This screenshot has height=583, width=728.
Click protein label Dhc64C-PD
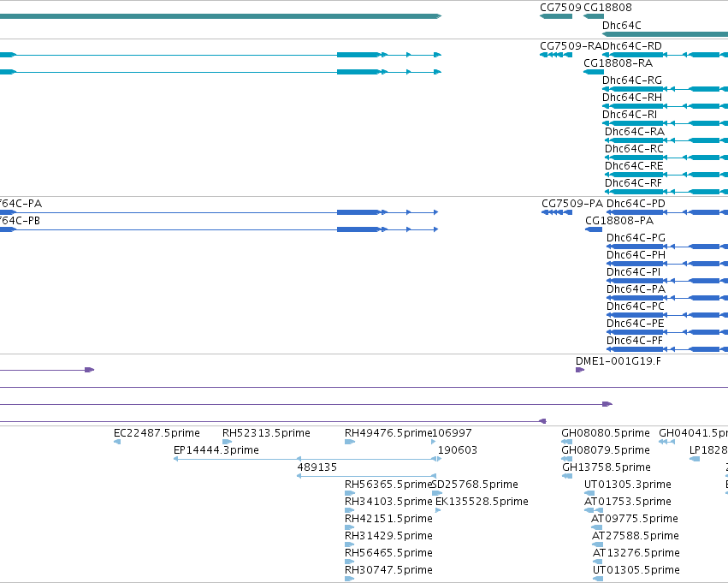click(x=636, y=204)
